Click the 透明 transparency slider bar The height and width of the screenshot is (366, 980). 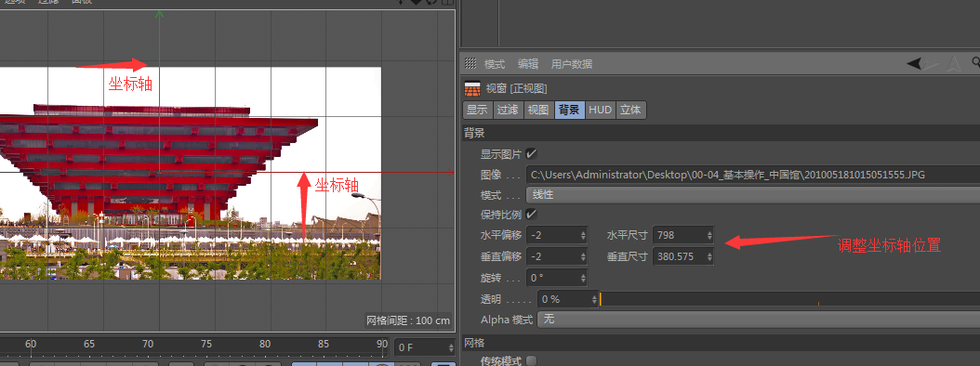click(790, 299)
